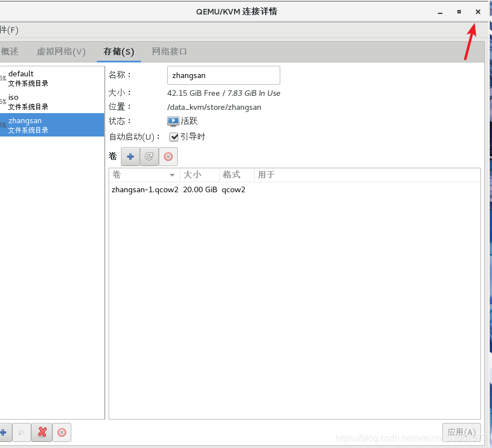This screenshot has height=448, width=492.
Task: Select volume zhangsan-1.qcow2
Action: (x=145, y=190)
